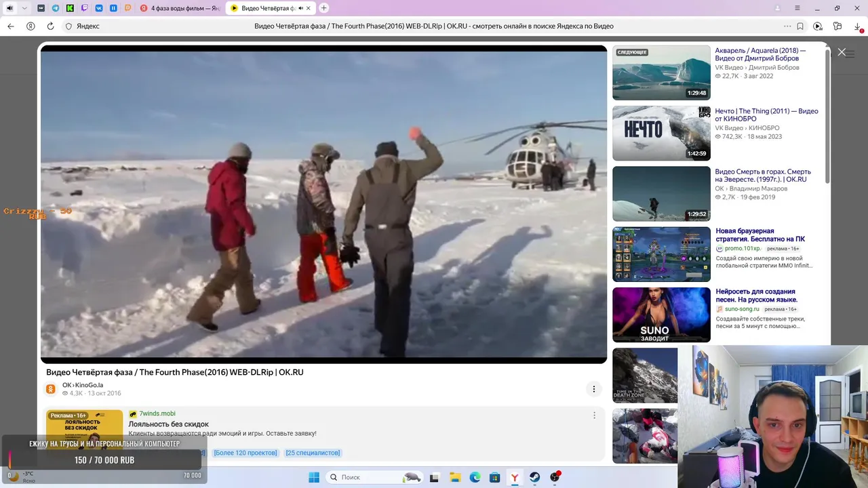Image resolution: width=868 pixels, height=488 pixels.
Task: Open 'Видео Смерть в горах' title link
Action: 763,175
